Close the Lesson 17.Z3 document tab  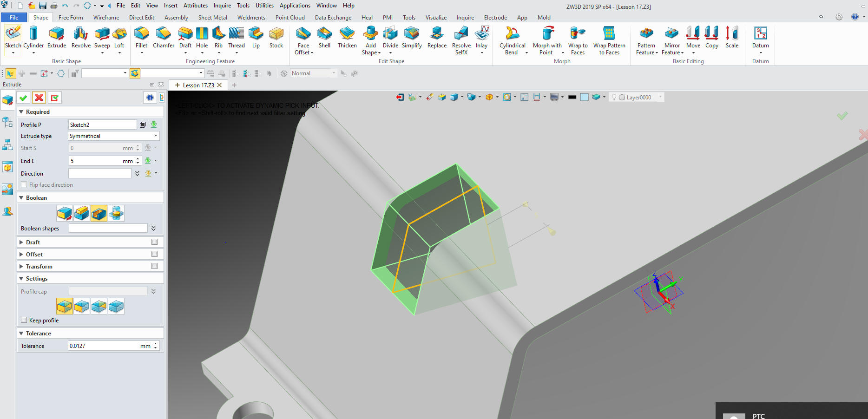point(219,85)
